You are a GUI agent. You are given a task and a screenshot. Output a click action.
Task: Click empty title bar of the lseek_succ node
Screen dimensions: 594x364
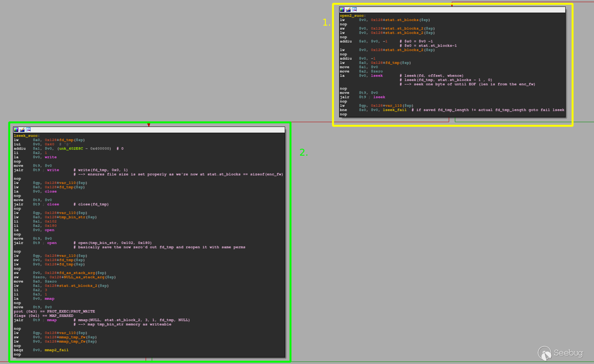click(x=153, y=130)
